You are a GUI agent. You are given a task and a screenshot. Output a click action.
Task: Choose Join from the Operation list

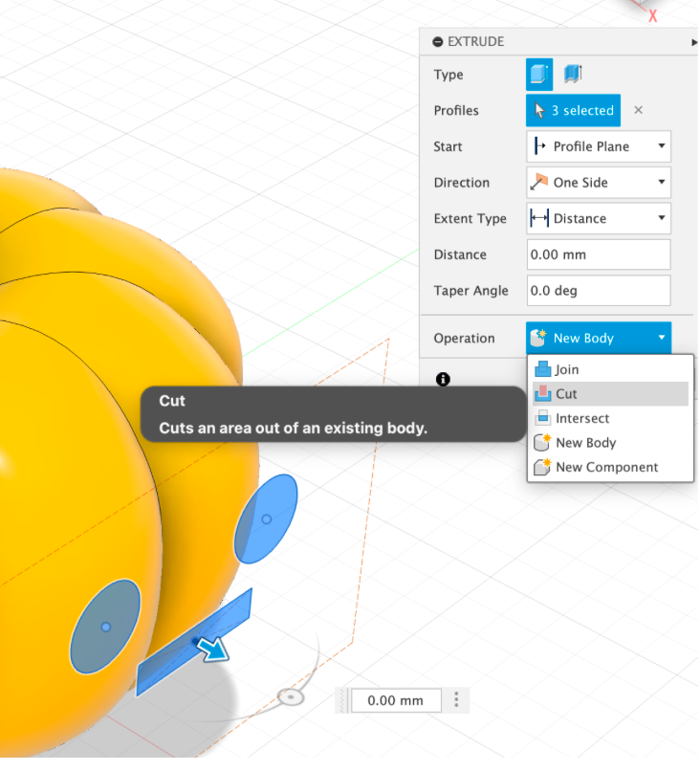pos(610,369)
